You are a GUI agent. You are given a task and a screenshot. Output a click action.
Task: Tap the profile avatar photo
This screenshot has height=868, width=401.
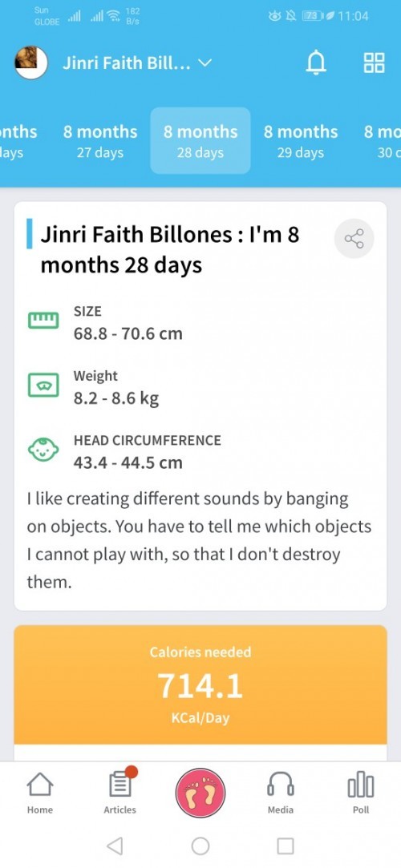[31, 63]
